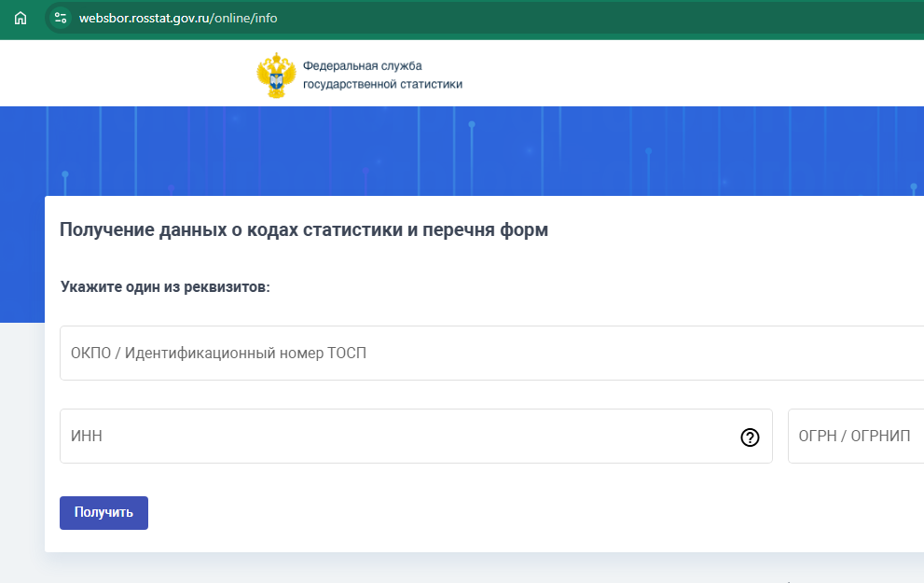This screenshot has width=924, height=583.
Task: Click the Home button left of the address bar
Action: click(20, 17)
